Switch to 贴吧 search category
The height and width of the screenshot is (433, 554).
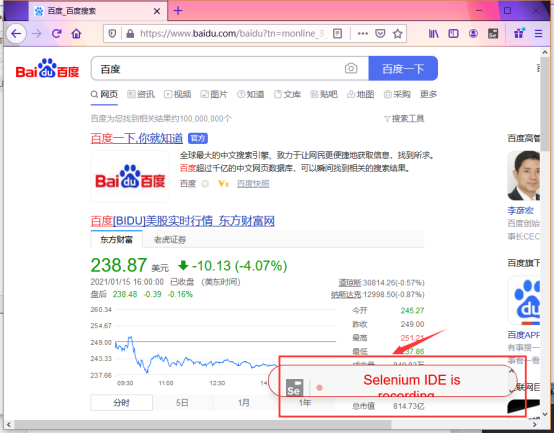coord(324,94)
